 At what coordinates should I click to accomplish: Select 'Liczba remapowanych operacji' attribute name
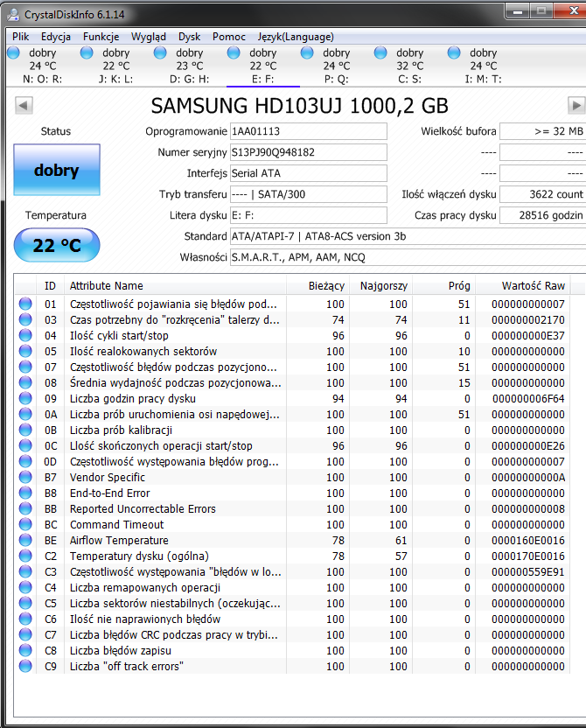(x=145, y=588)
